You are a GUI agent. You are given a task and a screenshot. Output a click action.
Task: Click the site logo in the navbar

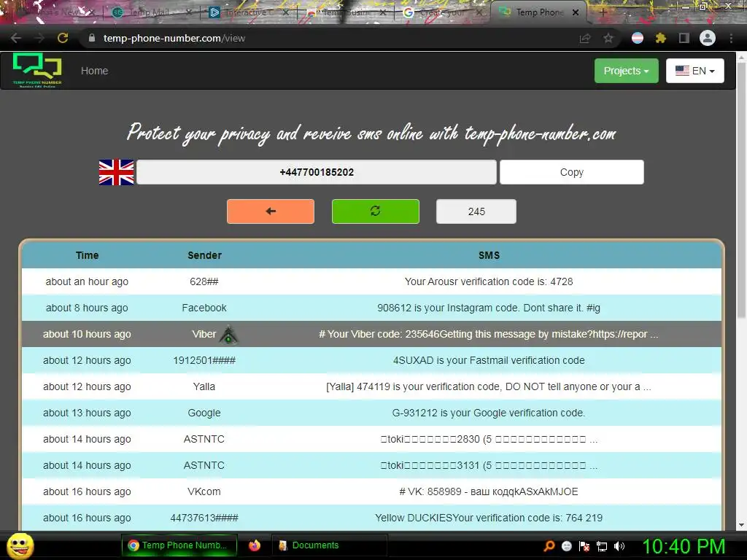(x=37, y=70)
